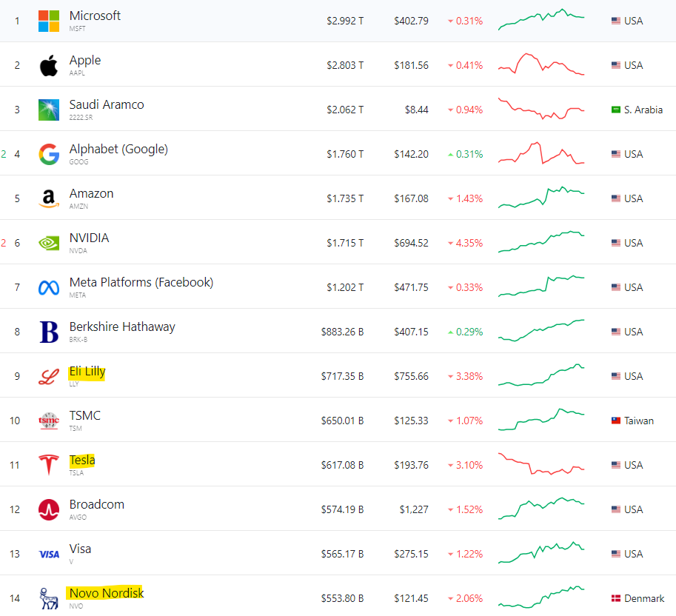The width and height of the screenshot is (676, 616).
Task: Open the highlighted Eli Lilly link
Action: pyautogui.click(x=87, y=372)
